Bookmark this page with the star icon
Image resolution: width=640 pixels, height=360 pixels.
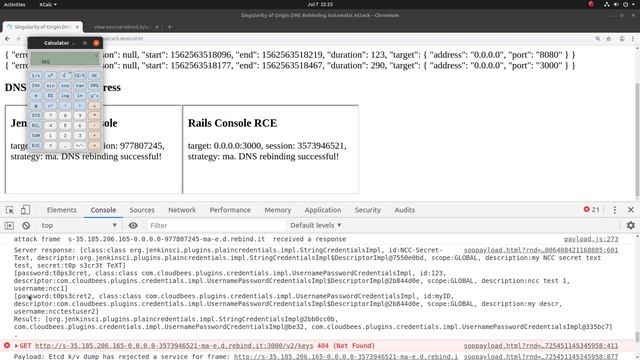[609, 39]
